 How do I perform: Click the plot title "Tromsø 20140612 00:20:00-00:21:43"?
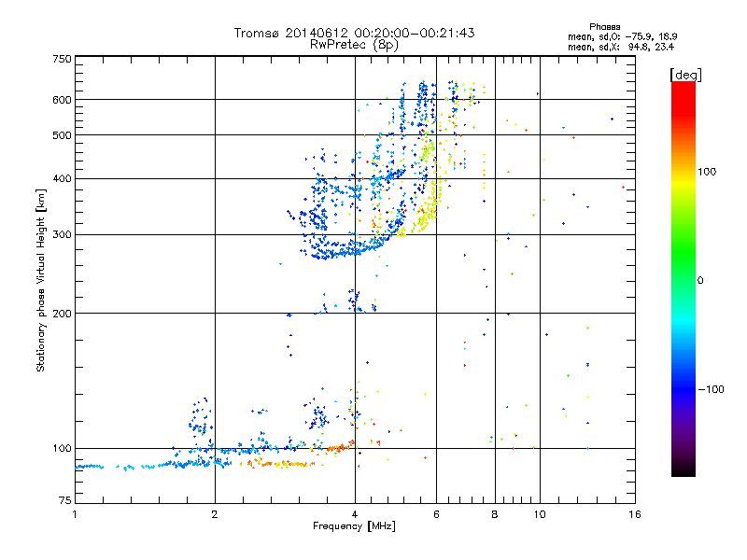pyautogui.click(x=354, y=33)
